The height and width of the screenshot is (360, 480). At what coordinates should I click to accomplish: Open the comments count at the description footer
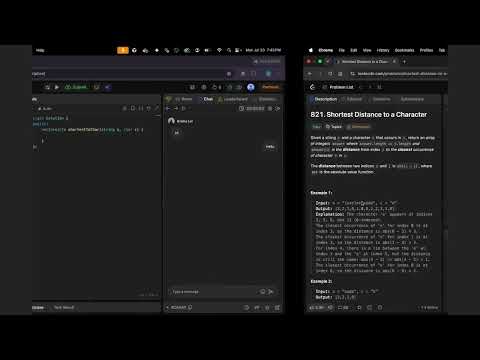(343, 307)
